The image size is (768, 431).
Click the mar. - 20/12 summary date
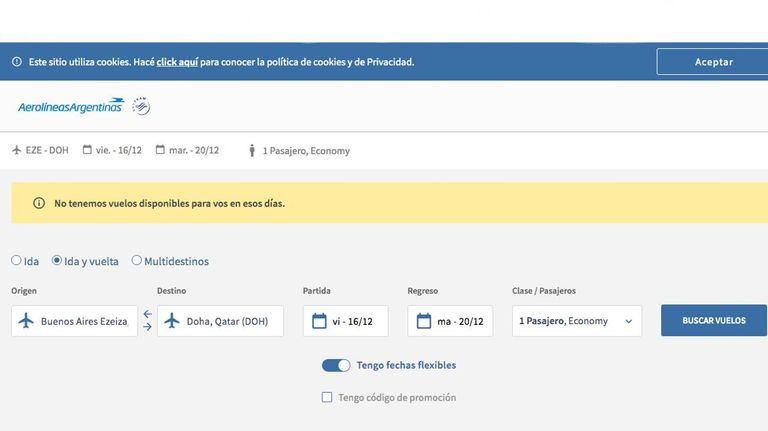pyautogui.click(x=194, y=150)
